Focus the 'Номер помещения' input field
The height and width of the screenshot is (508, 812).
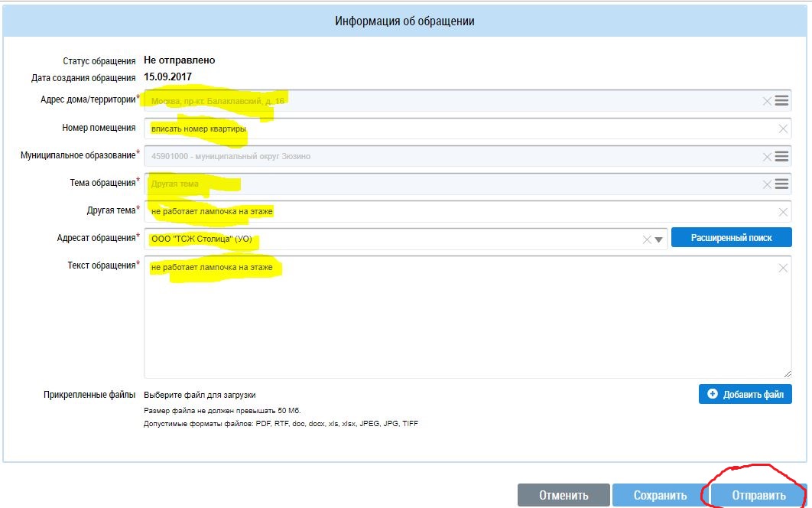coord(459,129)
